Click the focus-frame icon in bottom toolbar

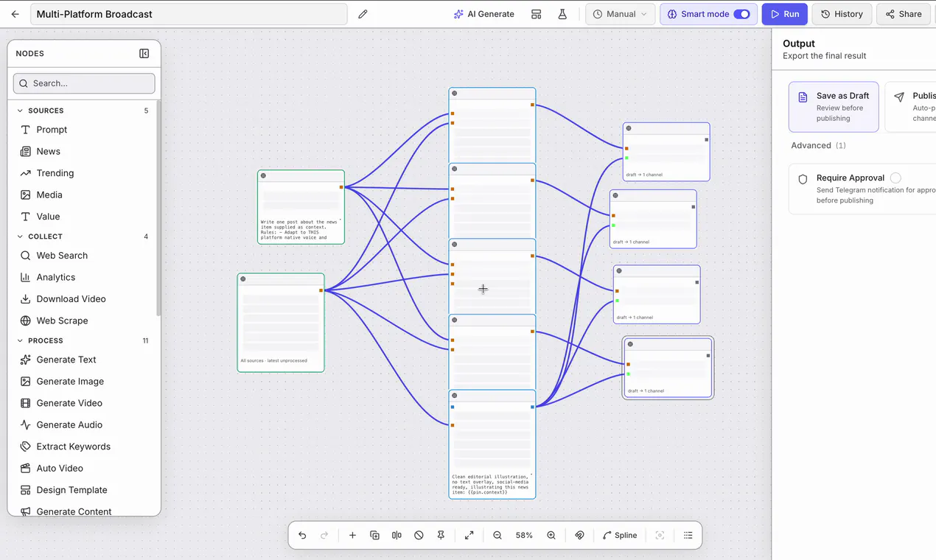pos(660,535)
